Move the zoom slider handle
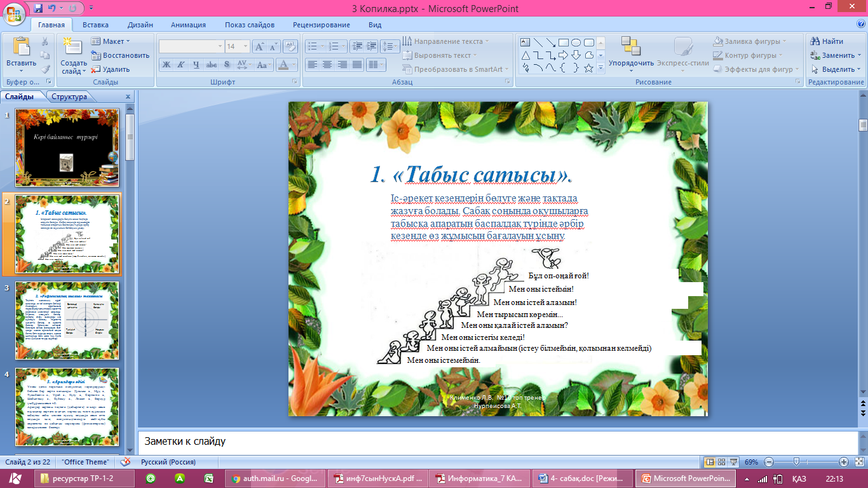The width and height of the screenshot is (868, 488). (796, 462)
